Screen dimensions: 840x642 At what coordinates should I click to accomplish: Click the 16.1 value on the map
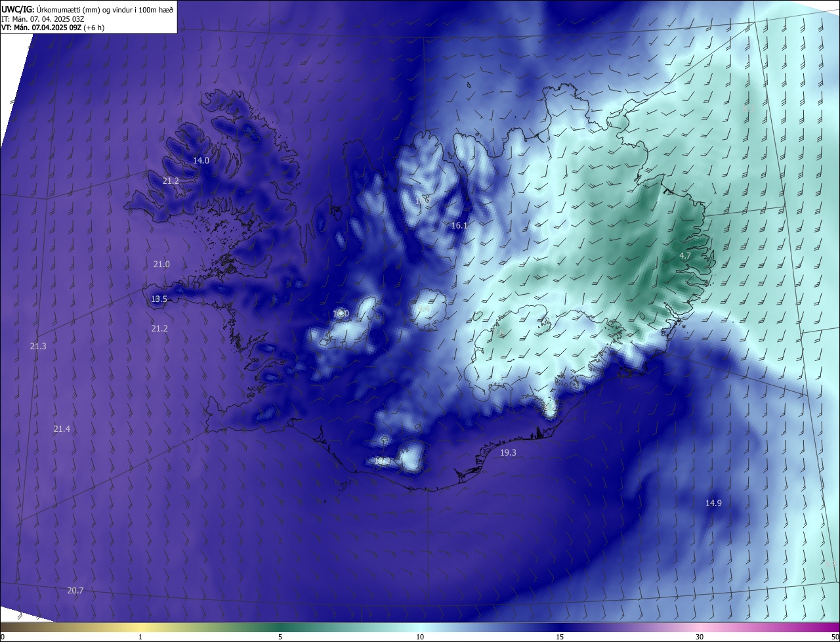tap(459, 226)
